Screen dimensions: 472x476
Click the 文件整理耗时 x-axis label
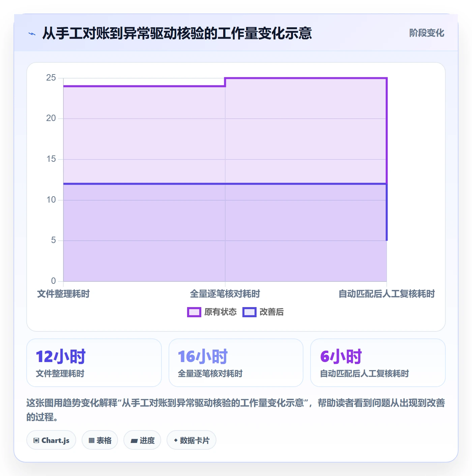(63, 294)
